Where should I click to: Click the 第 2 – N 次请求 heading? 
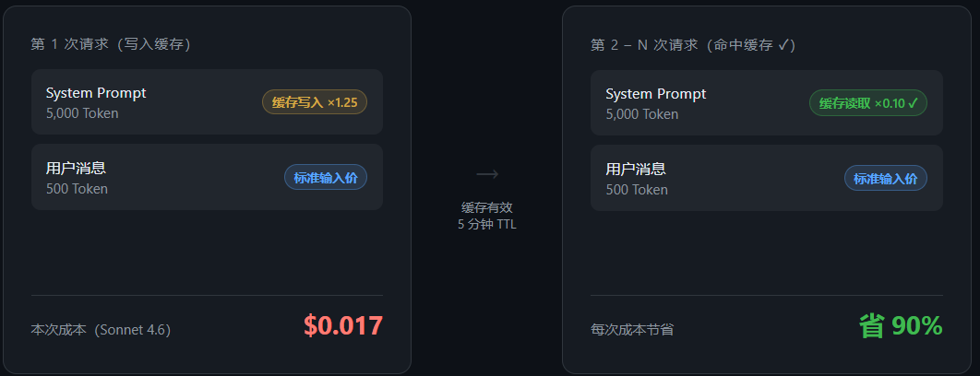pos(693,44)
